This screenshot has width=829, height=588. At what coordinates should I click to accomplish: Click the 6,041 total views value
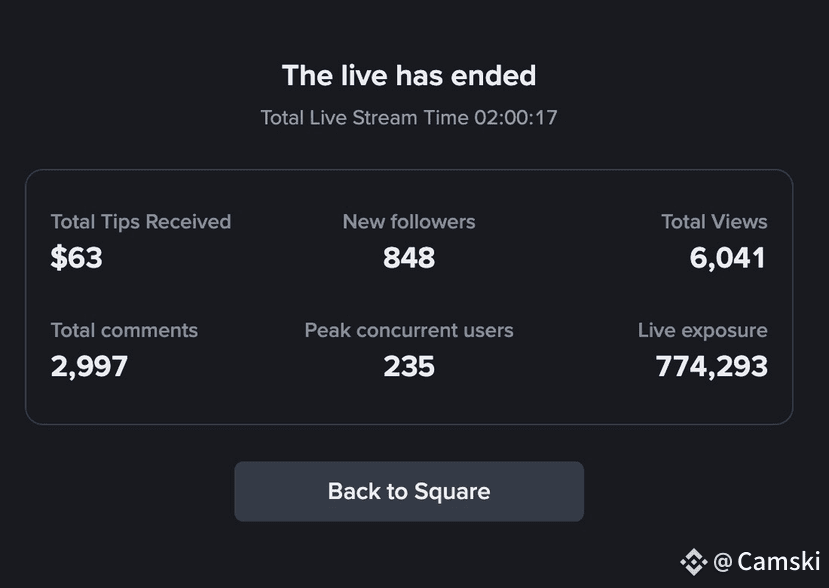tap(727, 259)
